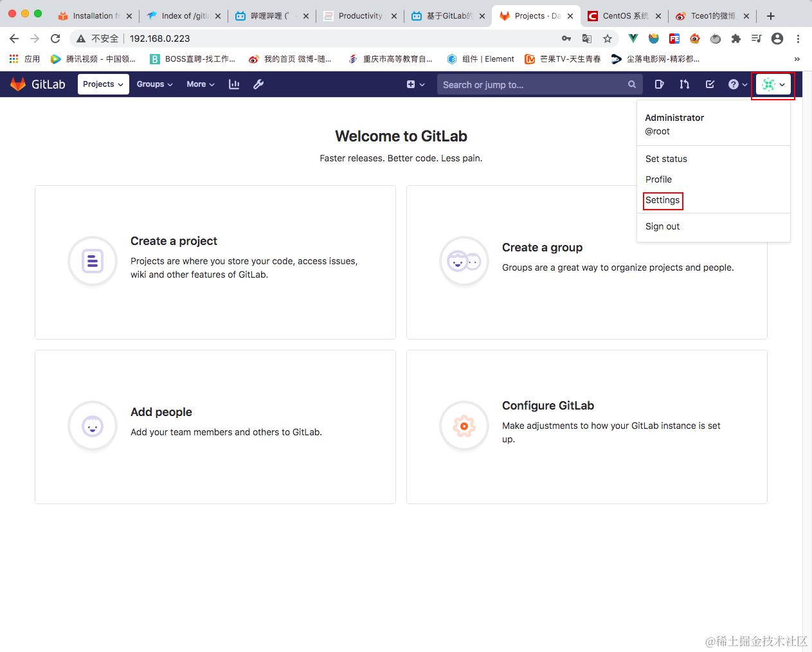Open the Merge requests icon
Image resolution: width=812 pixels, height=652 pixels.
pos(685,84)
